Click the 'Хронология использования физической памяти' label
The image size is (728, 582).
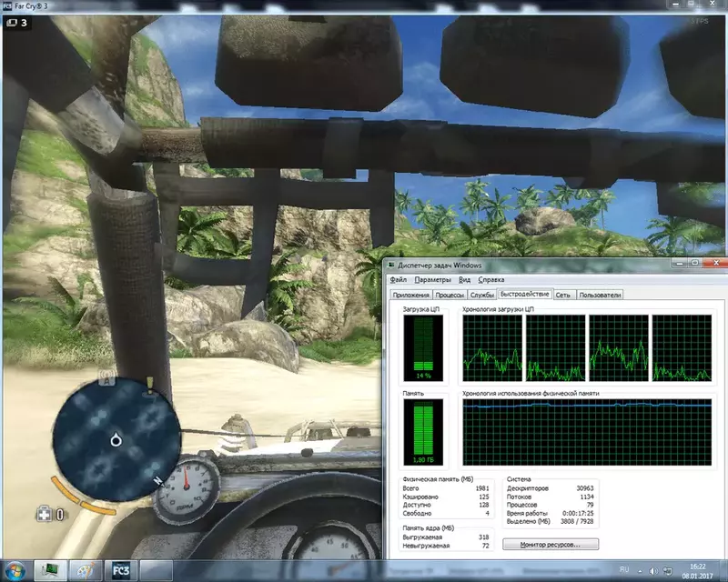pyautogui.click(x=531, y=394)
